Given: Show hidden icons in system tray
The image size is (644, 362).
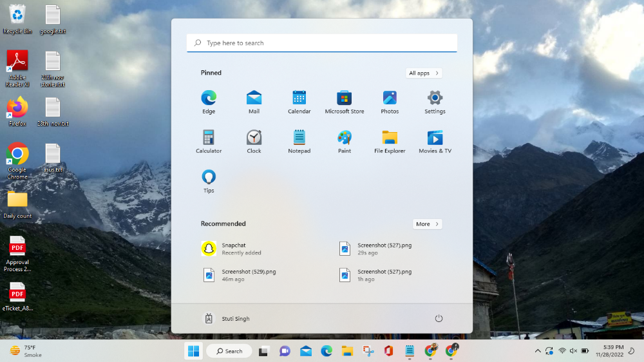Looking at the screenshot, I should (538, 351).
